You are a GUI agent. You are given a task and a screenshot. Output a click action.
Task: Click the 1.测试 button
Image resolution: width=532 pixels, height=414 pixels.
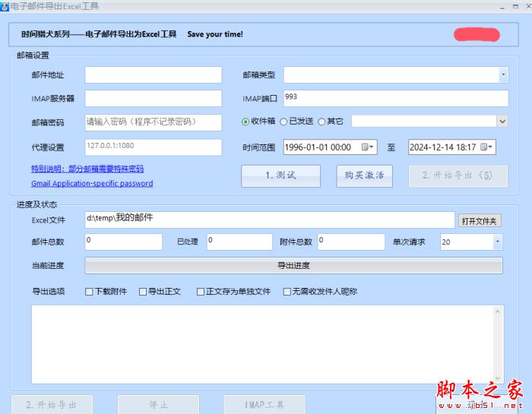click(280, 175)
